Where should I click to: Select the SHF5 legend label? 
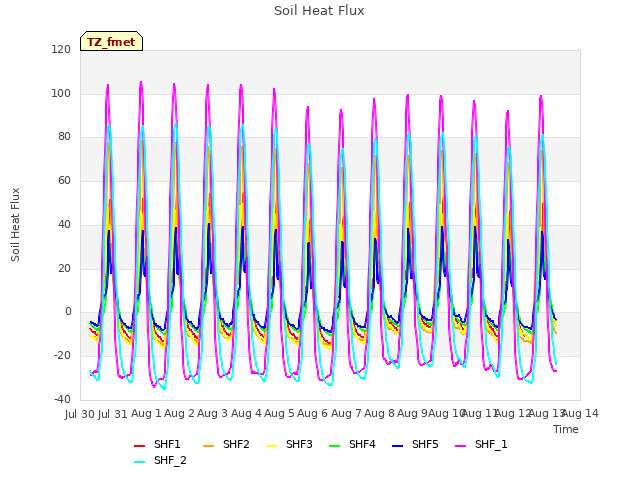(x=425, y=444)
